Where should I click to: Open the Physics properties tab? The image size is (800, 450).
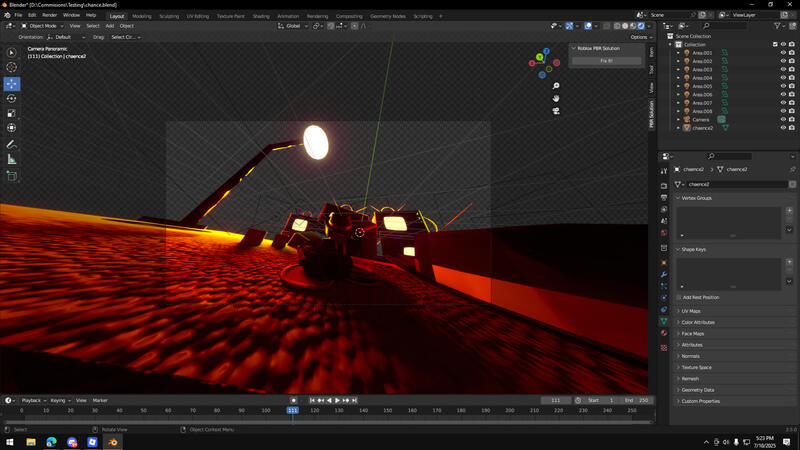(x=664, y=297)
